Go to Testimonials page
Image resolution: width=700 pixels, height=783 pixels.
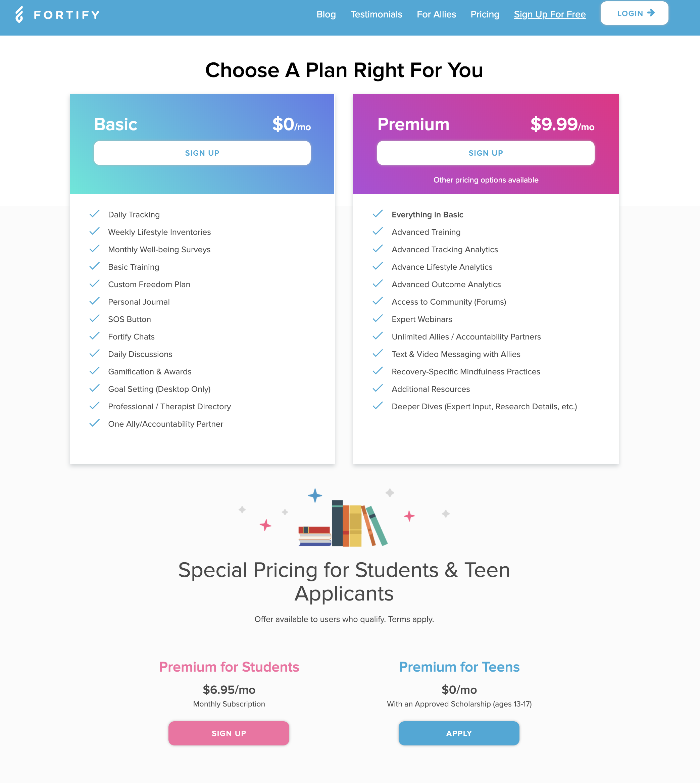point(376,14)
